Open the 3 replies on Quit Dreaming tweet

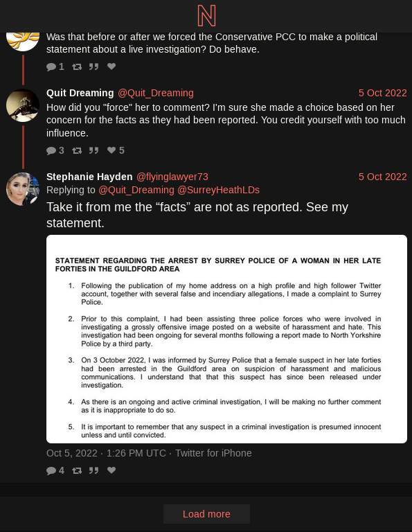tap(55, 150)
